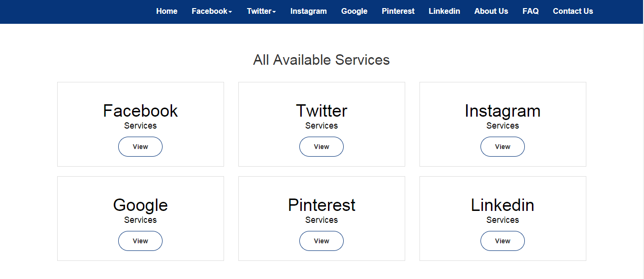Expand the Twitter dropdown menu
This screenshot has height=279, width=644.
click(261, 11)
